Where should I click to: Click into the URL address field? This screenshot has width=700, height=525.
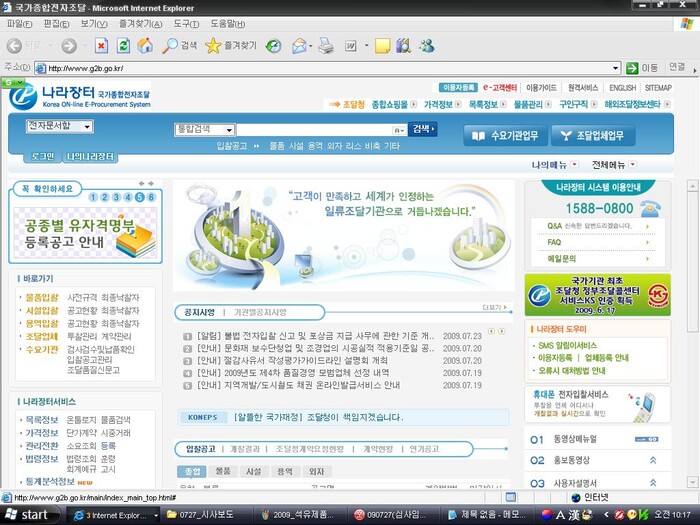click(x=329, y=68)
